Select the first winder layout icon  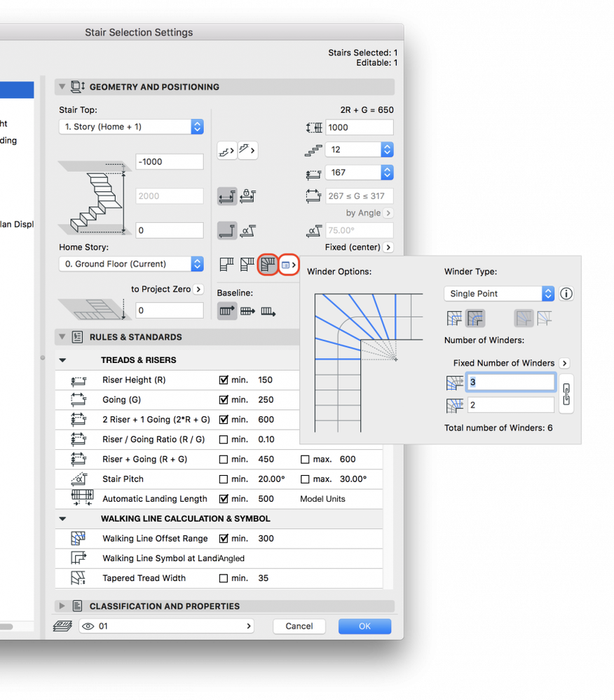pos(454,318)
